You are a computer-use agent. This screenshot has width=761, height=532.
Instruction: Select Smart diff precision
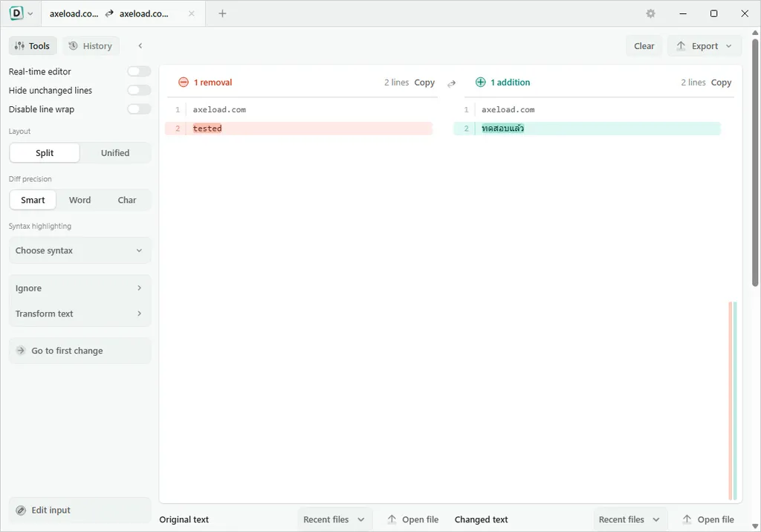click(x=33, y=200)
